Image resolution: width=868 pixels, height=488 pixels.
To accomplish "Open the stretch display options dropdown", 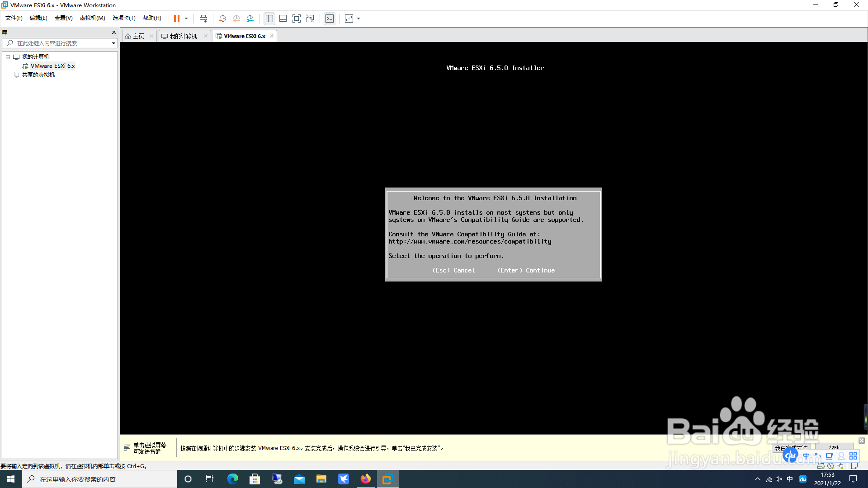I will pos(359,19).
